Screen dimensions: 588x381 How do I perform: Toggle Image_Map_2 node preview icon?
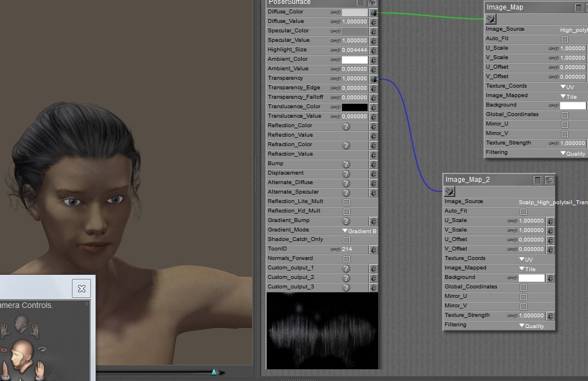point(549,180)
